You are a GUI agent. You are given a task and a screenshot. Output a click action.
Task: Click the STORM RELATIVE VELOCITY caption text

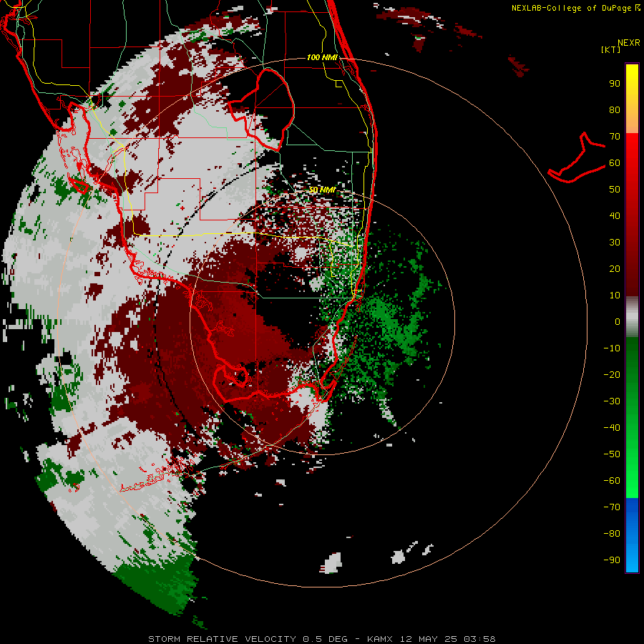(x=222, y=639)
